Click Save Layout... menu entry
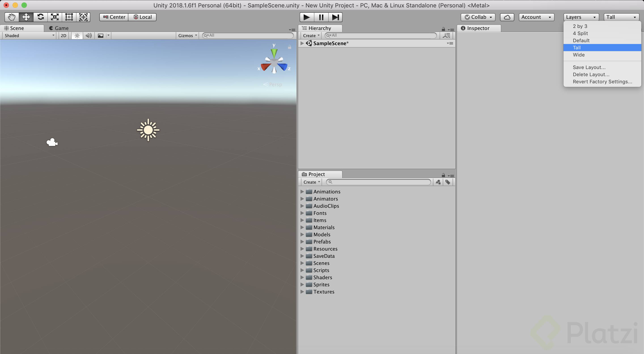 tap(589, 67)
